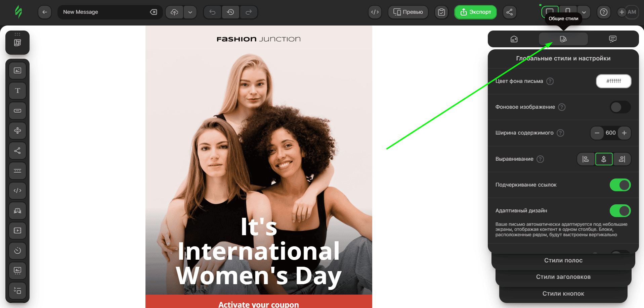The width and height of the screenshot is (644, 308).
Task: Click the undo arrow
Action: point(212,12)
